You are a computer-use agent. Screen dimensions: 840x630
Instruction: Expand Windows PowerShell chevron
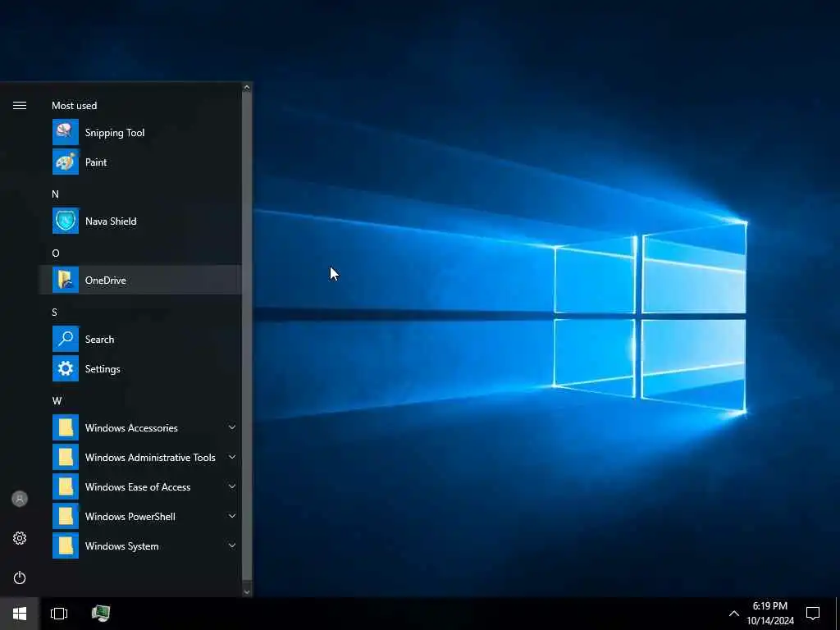[x=232, y=516]
